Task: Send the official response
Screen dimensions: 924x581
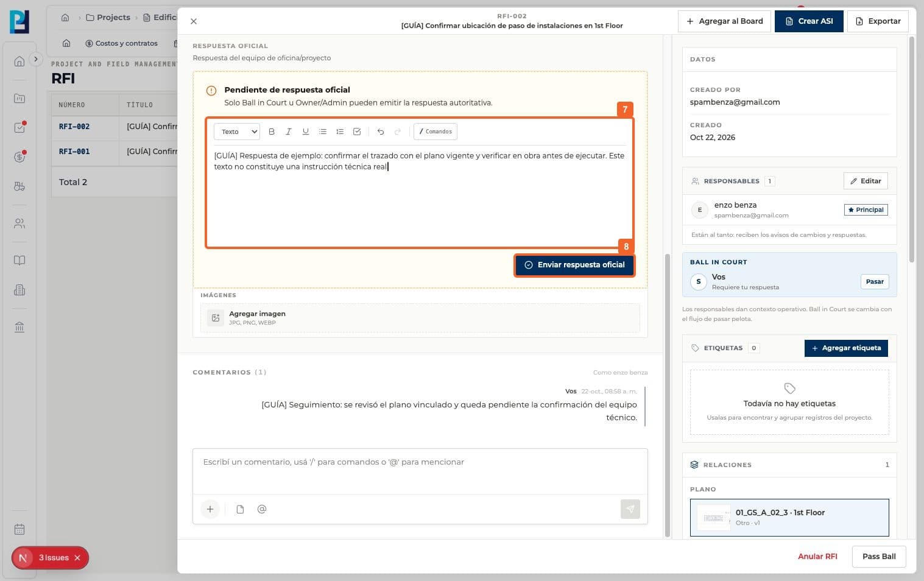Action: [x=575, y=265]
